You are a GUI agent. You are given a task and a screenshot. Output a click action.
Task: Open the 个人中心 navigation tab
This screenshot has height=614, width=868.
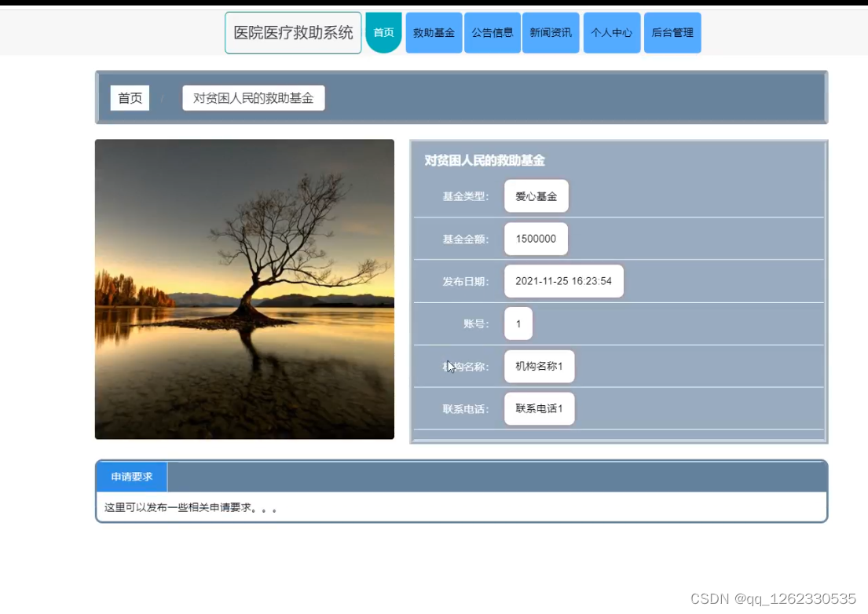612,33
